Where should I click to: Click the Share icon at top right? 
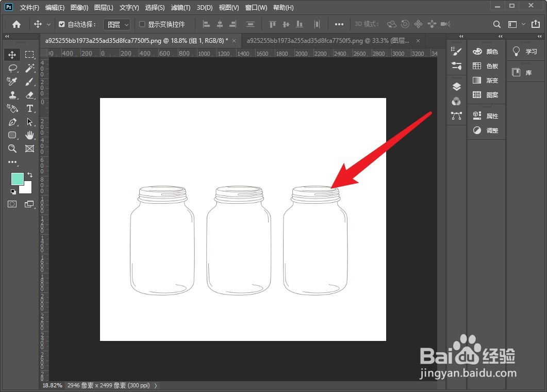(x=536, y=24)
